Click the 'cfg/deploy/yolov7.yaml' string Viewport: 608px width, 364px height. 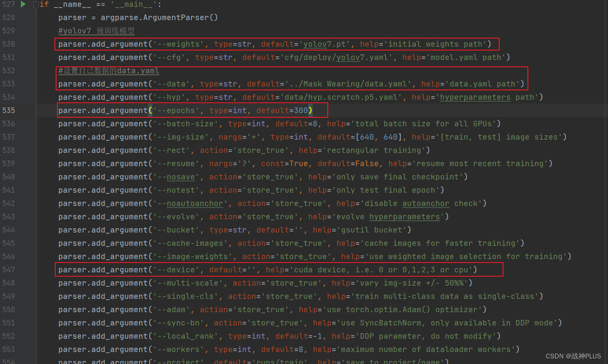(336, 57)
